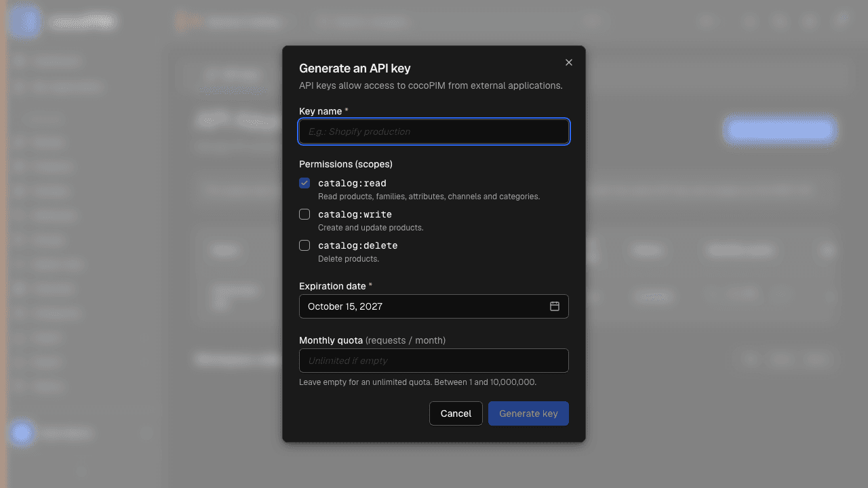This screenshot has height=488, width=868.
Task: Click the Key name input field
Action: click(x=434, y=131)
